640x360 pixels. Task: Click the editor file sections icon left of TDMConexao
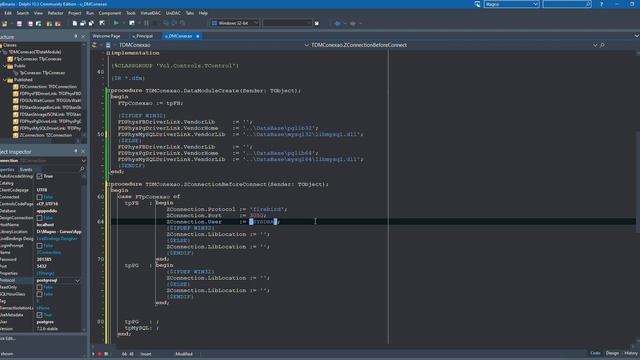pos(108,45)
